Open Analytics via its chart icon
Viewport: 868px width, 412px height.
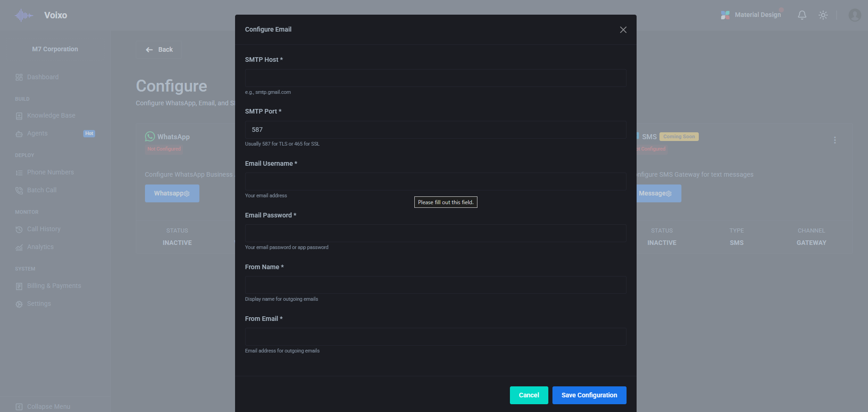19,247
